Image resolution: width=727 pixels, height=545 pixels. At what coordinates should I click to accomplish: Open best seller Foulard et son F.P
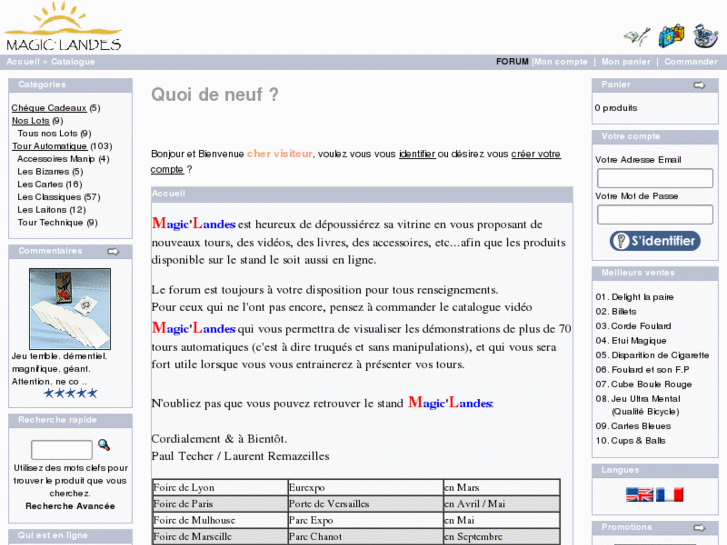coord(650,370)
